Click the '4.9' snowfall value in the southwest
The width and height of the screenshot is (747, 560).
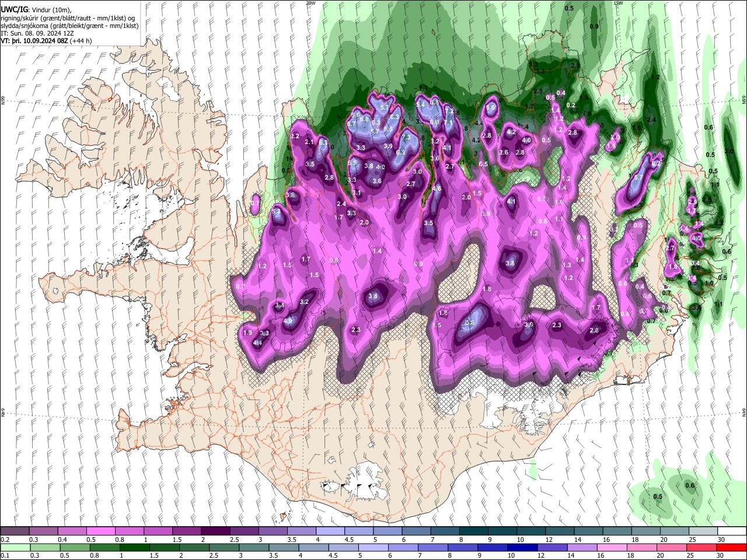click(288, 321)
